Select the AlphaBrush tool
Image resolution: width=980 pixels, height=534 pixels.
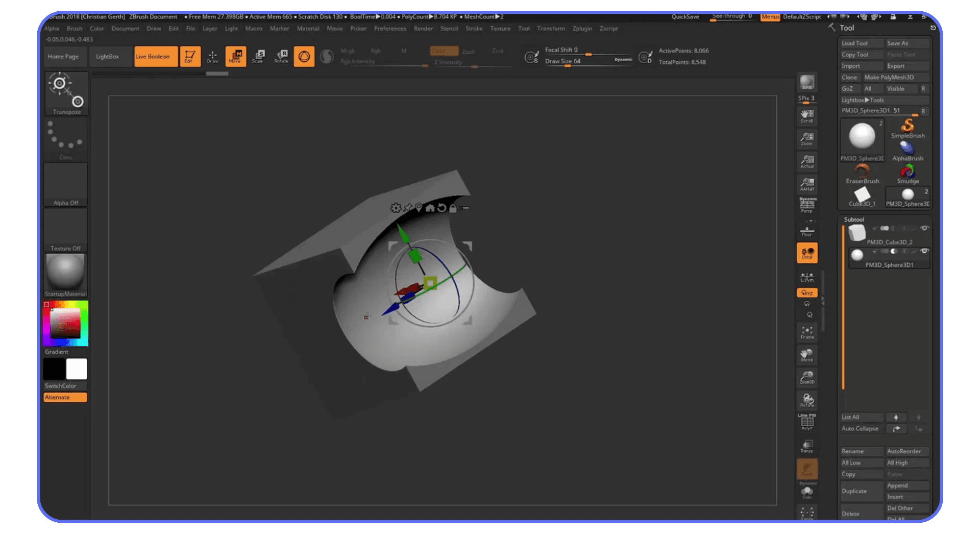908,151
